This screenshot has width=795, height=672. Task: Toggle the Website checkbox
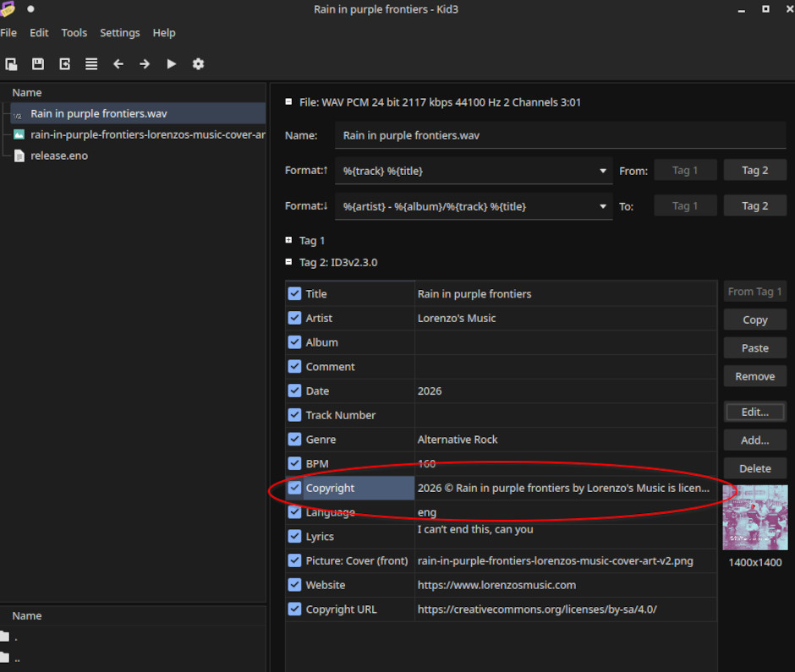click(x=294, y=585)
